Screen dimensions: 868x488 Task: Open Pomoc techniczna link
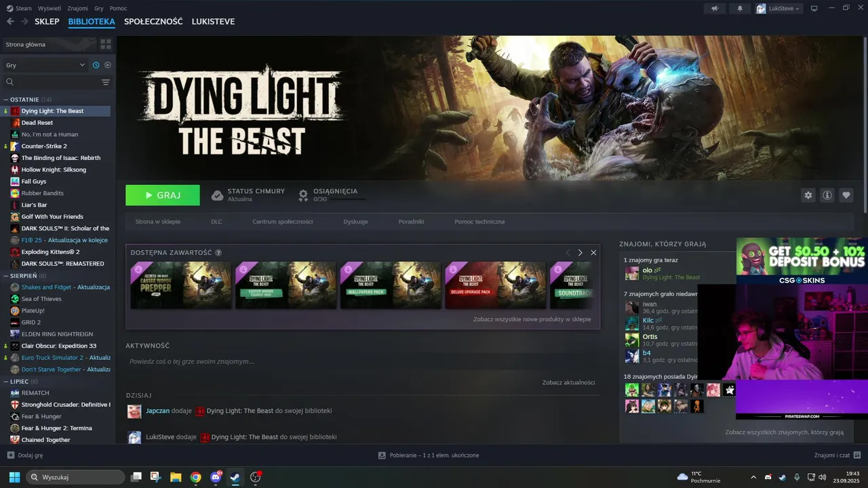479,222
